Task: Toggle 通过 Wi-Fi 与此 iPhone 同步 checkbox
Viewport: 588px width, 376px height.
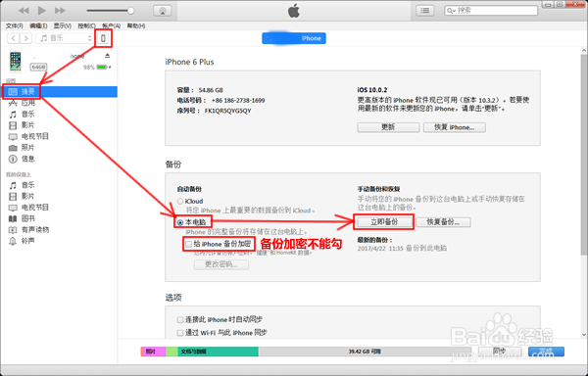Action: click(180, 333)
